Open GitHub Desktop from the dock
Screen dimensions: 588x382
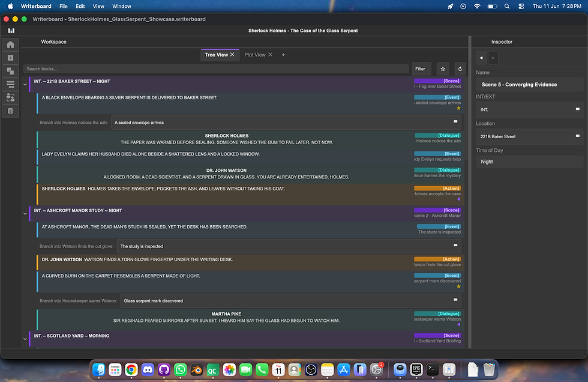[164, 370]
